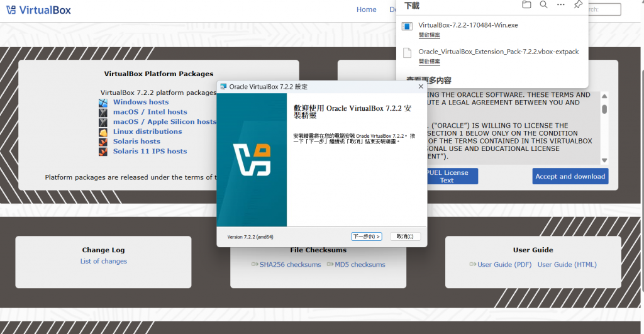The width and height of the screenshot is (644, 334).
Task: Click Accept and download button
Action: pyautogui.click(x=570, y=176)
